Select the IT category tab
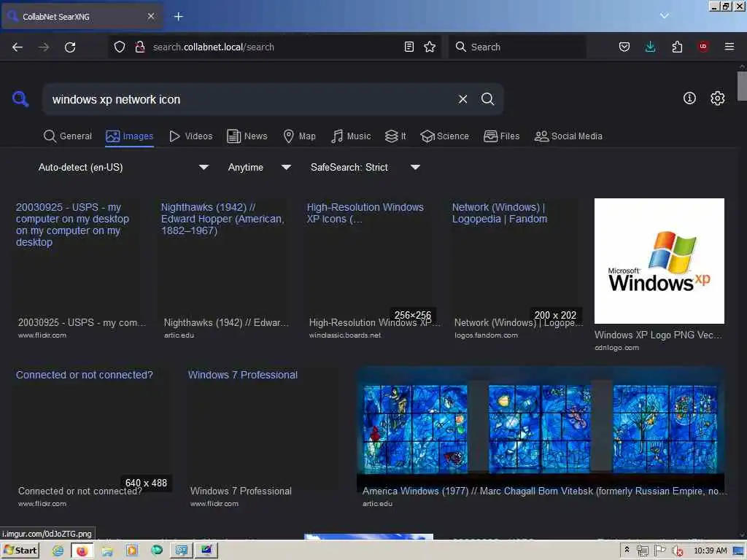 click(x=395, y=136)
